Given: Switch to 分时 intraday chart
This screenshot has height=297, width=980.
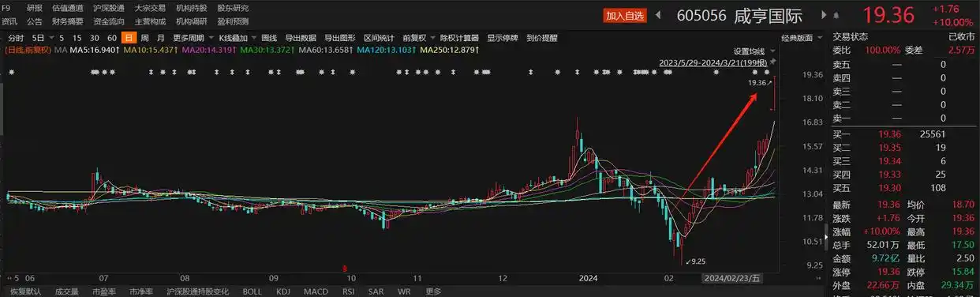Looking at the screenshot, I should (x=16, y=37).
